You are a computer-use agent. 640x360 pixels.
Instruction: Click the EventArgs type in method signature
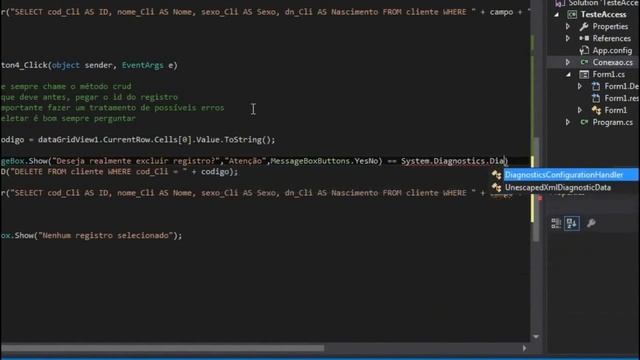pos(142,65)
